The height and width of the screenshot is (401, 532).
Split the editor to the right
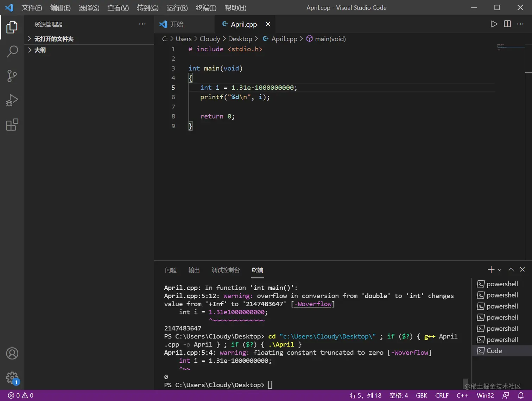(x=507, y=24)
